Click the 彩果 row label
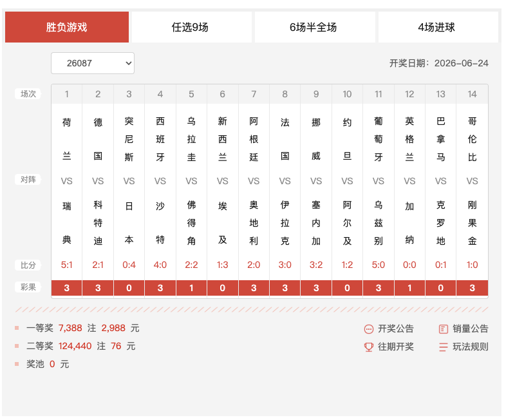Image resolution: width=506 pixels, height=420 pixels. [28, 287]
